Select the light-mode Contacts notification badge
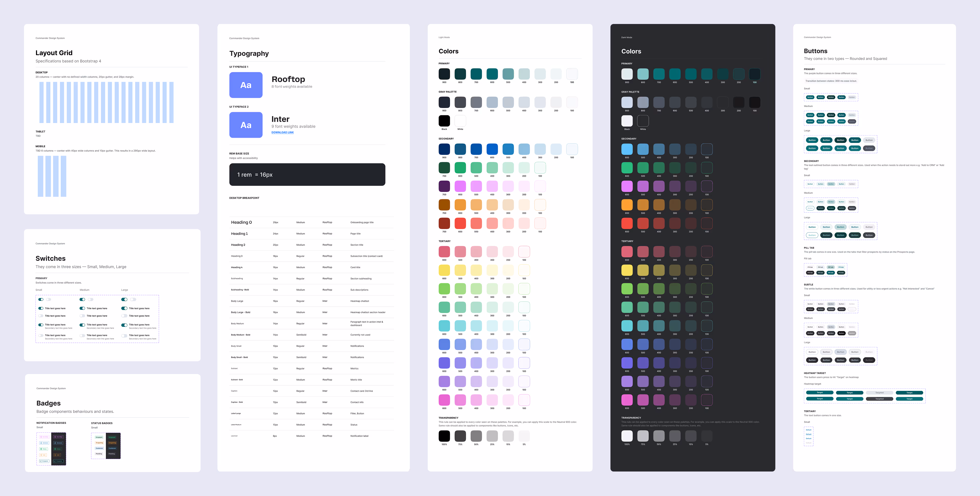The width and height of the screenshot is (980, 496). 44,443
